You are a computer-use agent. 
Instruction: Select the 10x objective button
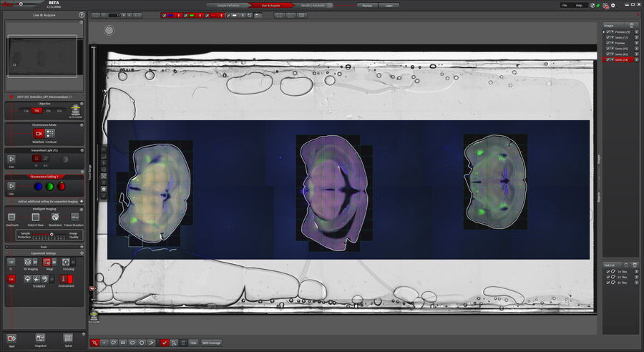point(37,111)
